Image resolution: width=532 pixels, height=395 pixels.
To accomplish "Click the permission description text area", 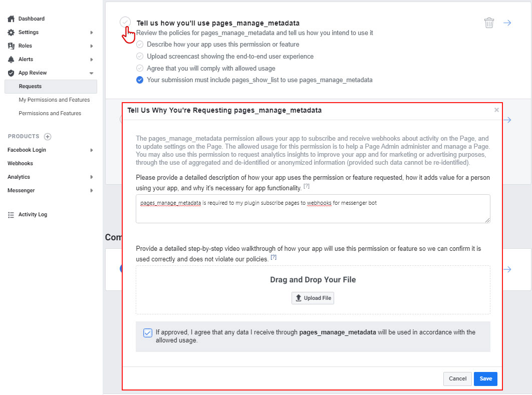I will (x=313, y=209).
